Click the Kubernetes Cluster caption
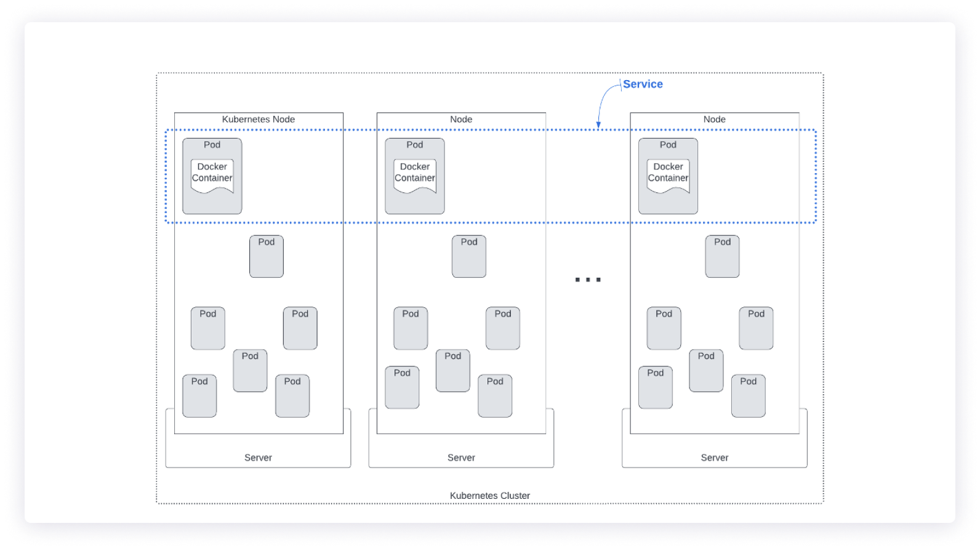The height and width of the screenshot is (550, 980). [490, 496]
